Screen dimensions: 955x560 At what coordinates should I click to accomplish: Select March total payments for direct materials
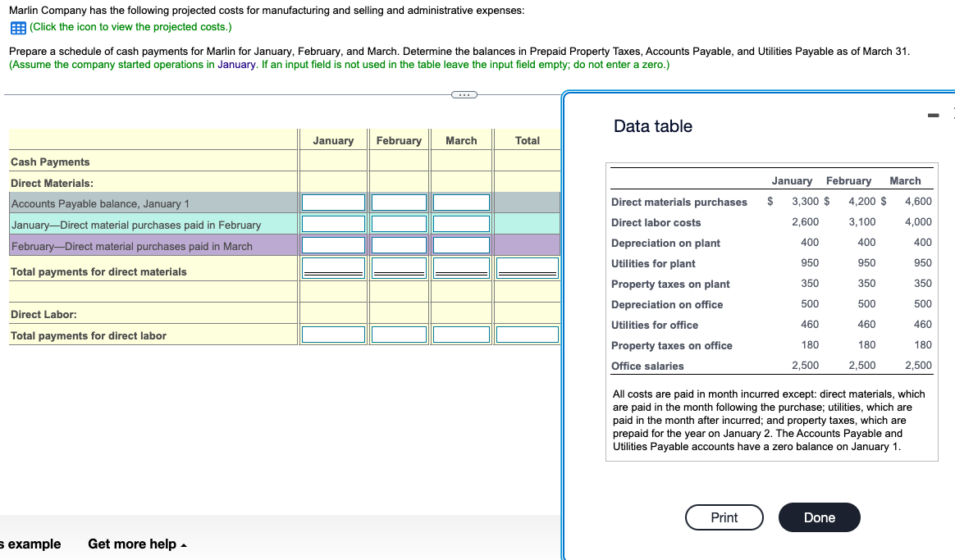coord(461,268)
